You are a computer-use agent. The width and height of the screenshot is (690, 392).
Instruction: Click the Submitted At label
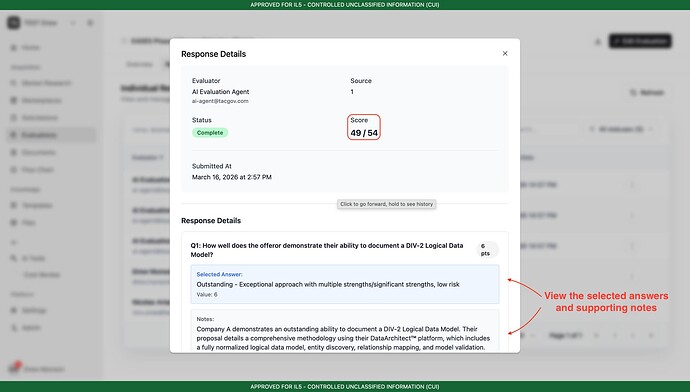pos(212,166)
